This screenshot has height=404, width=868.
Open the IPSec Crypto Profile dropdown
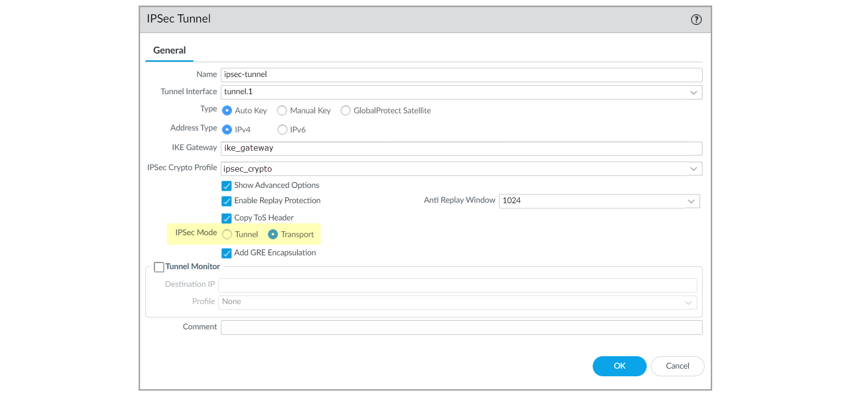pos(694,169)
